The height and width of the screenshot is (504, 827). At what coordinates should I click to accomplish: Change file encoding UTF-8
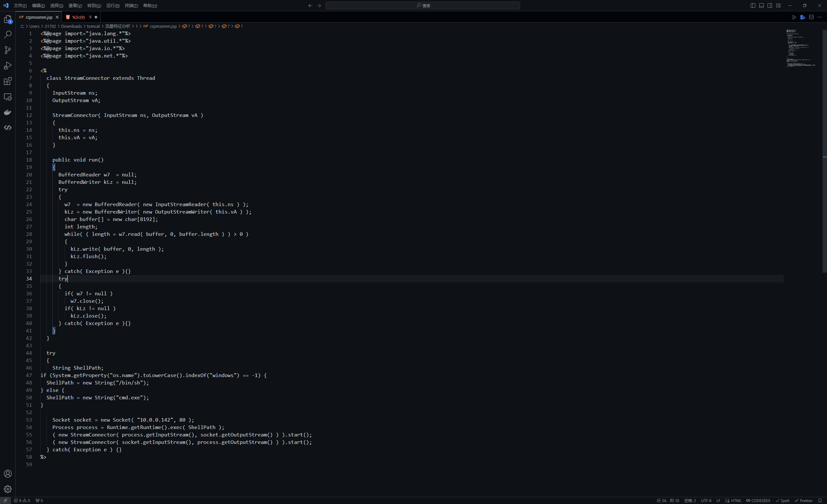(706, 500)
